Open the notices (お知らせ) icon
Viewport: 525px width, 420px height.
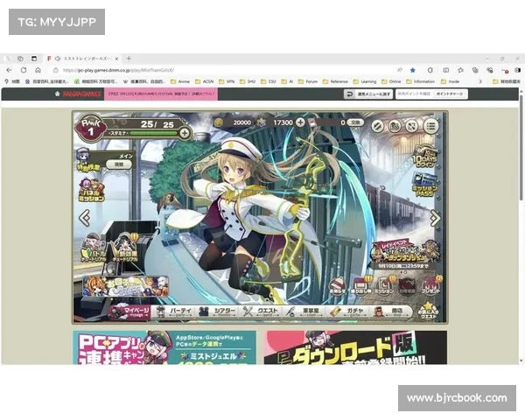(338, 286)
